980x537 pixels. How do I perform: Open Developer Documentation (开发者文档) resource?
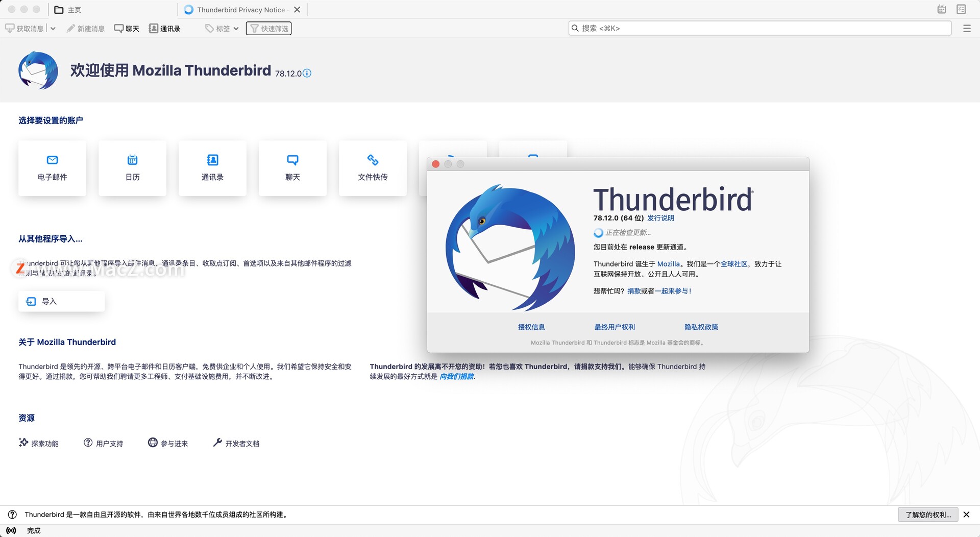pyautogui.click(x=236, y=443)
